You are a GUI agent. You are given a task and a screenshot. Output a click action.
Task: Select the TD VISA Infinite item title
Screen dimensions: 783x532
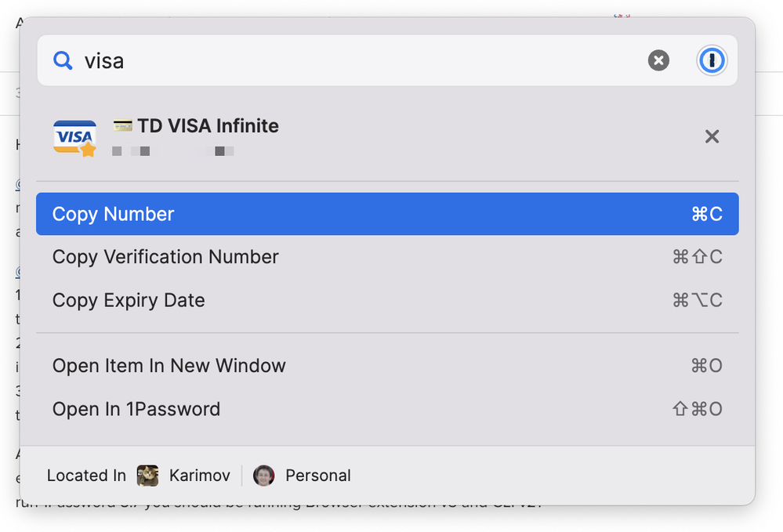(208, 126)
